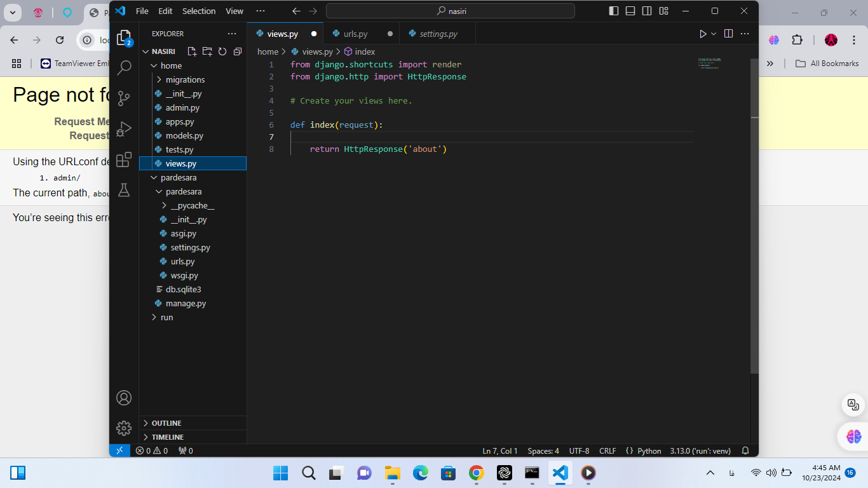Refresh the Explorer tree
868x488 pixels.
coord(222,51)
